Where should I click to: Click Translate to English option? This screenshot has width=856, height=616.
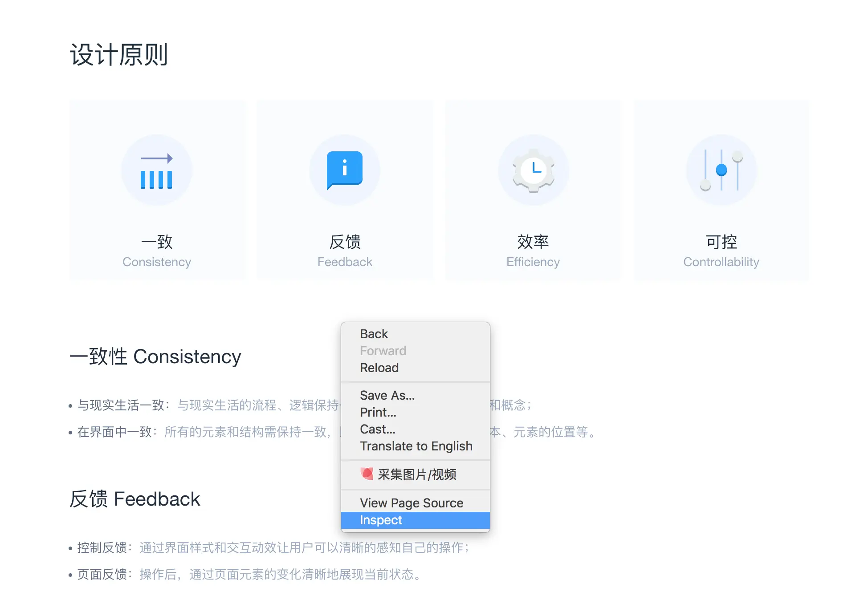point(416,446)
